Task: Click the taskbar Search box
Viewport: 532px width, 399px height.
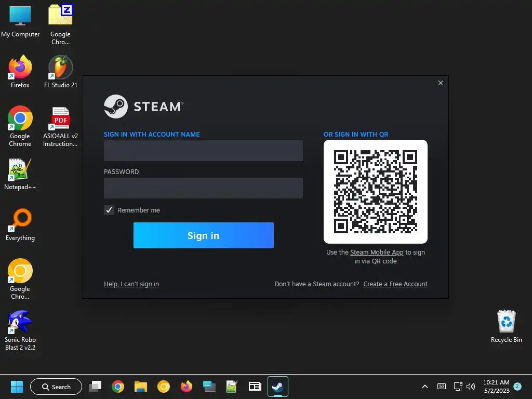Action: 56,387
